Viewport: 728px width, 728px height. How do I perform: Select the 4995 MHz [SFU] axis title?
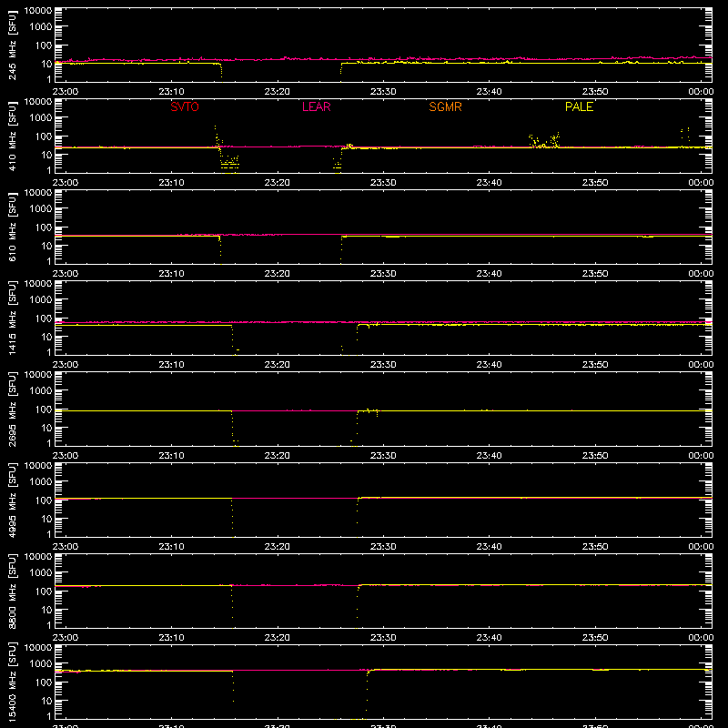pyautogui.click(x=13, y=500)
